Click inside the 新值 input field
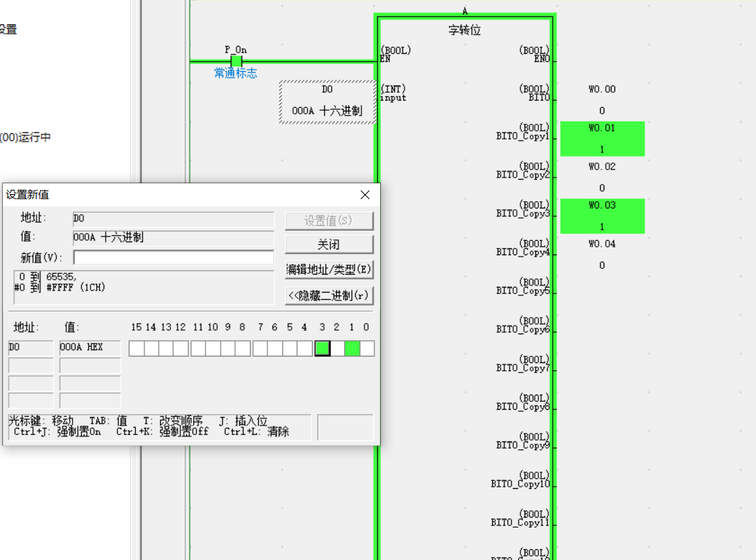The height and width of the screenshot is (560, 756). tap(173, 257)
